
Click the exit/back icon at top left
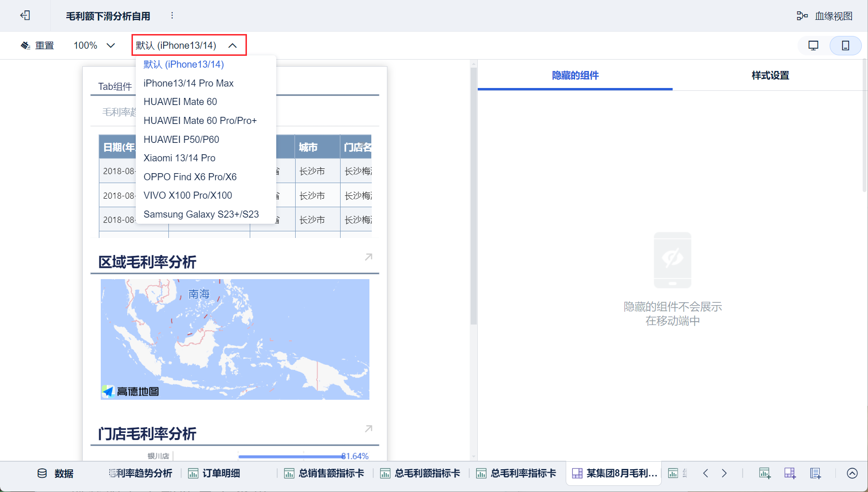coord(25,16)
